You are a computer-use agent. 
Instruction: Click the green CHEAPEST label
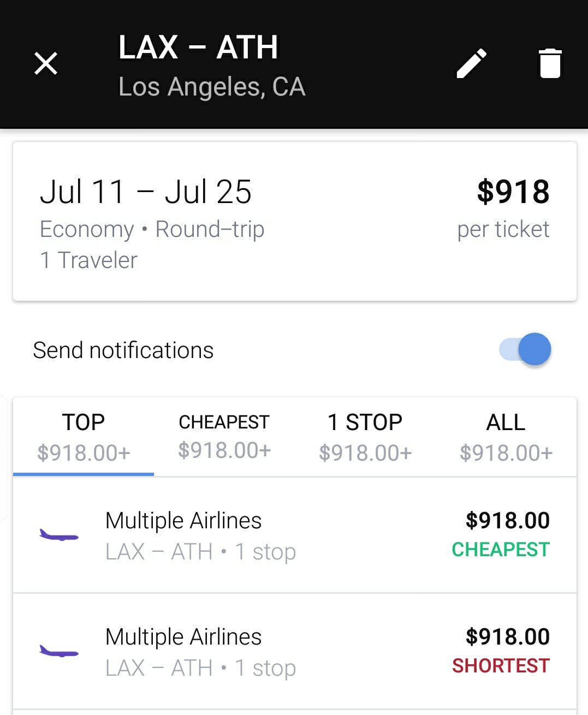coord(501,550)
